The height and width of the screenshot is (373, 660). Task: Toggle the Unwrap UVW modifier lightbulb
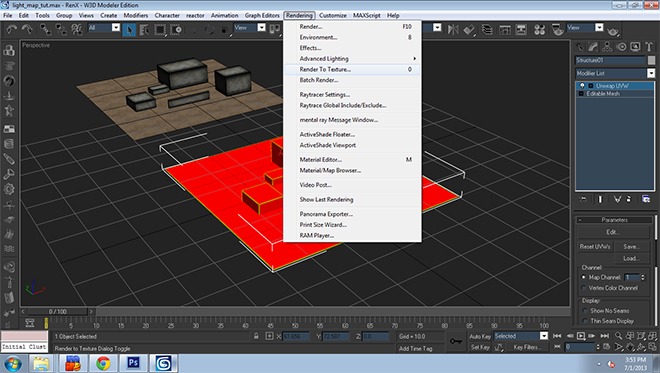pyautogui.click(x=583, y=85)
